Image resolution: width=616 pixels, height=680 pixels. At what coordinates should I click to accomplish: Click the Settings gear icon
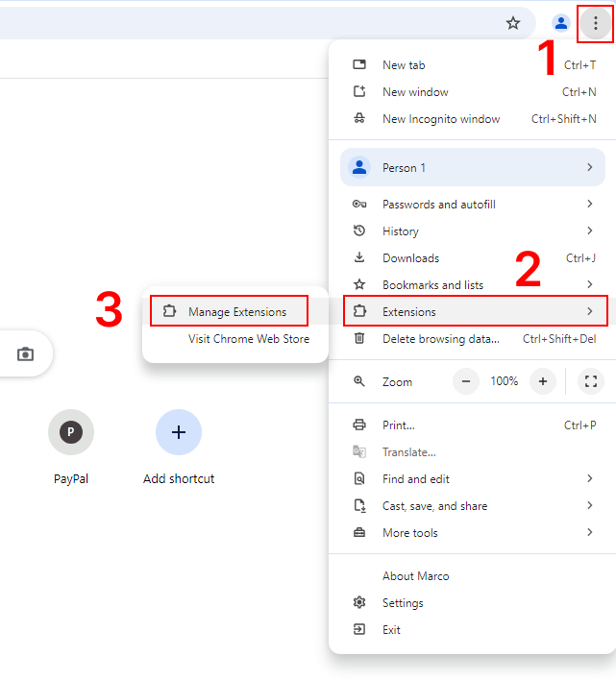[359, 602]
